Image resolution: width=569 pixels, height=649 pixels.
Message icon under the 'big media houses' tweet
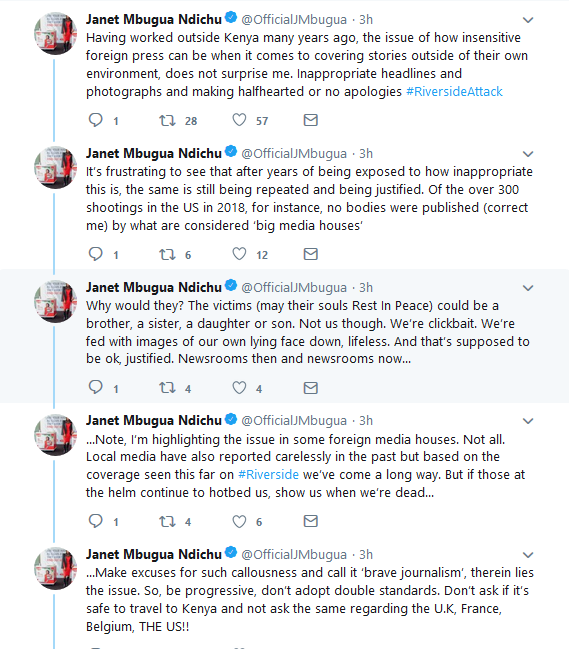[310, 254]
